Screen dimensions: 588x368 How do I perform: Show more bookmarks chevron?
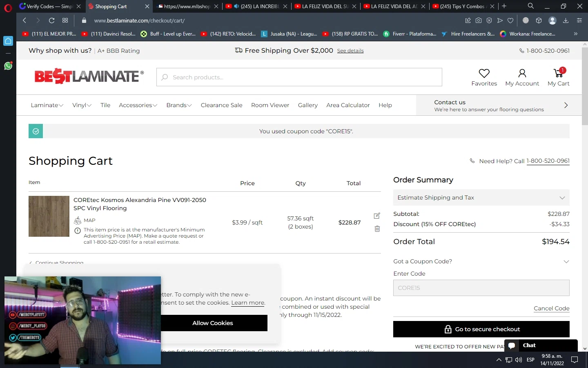point(575,34)
